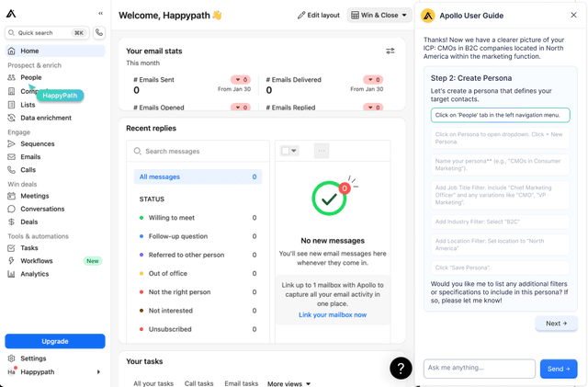The image size is (588, 387).
Task: Collapse the left sidebar with double chevron
Action: tap(100, 13)
